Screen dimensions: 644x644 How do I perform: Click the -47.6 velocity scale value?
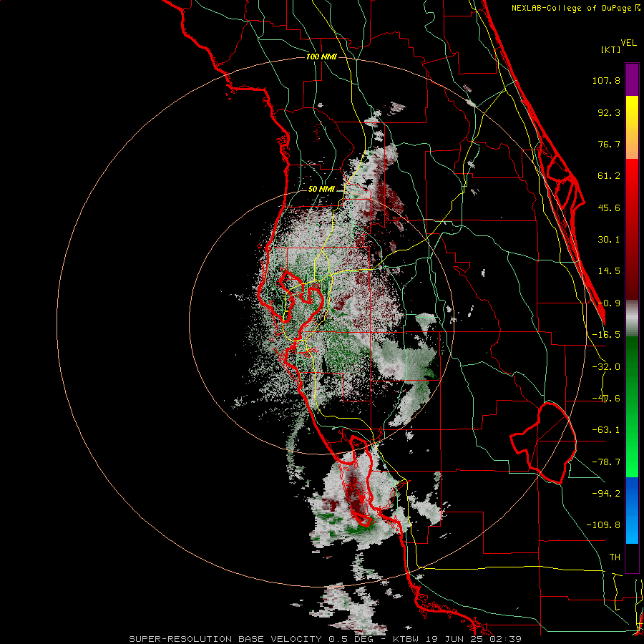[x=606, y=399]
